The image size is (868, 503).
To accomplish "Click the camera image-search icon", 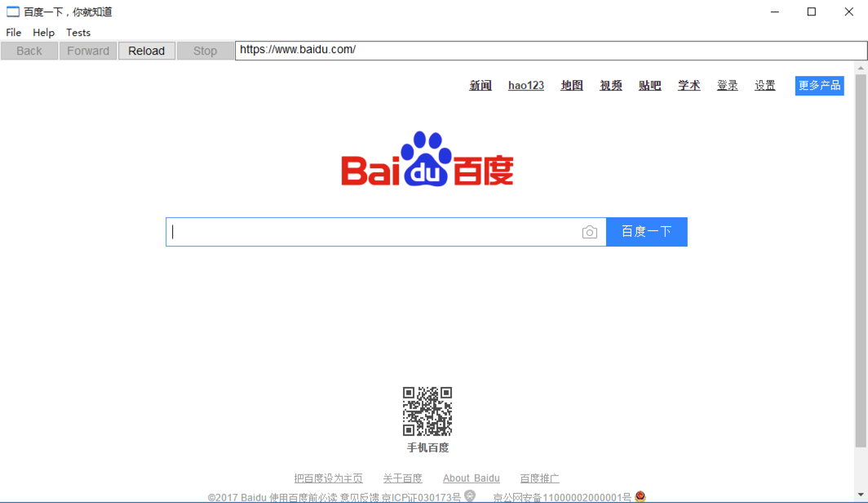I will coord(590,232).
